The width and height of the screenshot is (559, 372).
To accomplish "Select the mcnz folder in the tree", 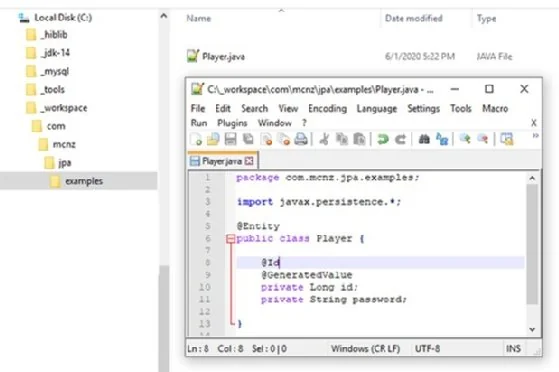I will (64, 144).
